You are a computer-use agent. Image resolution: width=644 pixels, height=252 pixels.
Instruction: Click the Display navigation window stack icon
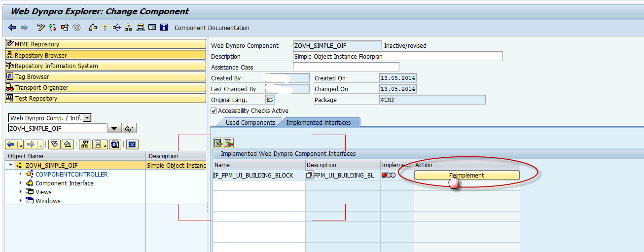[x=141, y=28]
